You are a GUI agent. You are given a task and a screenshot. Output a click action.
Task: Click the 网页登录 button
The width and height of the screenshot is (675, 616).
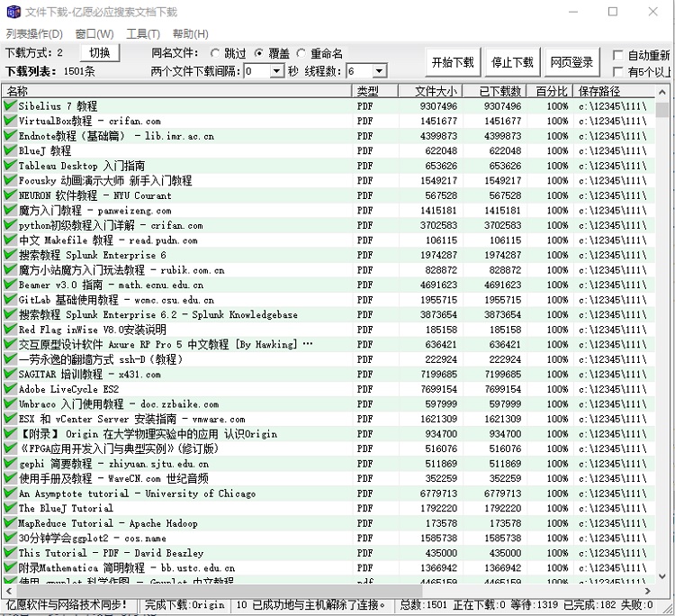(571, 62)
